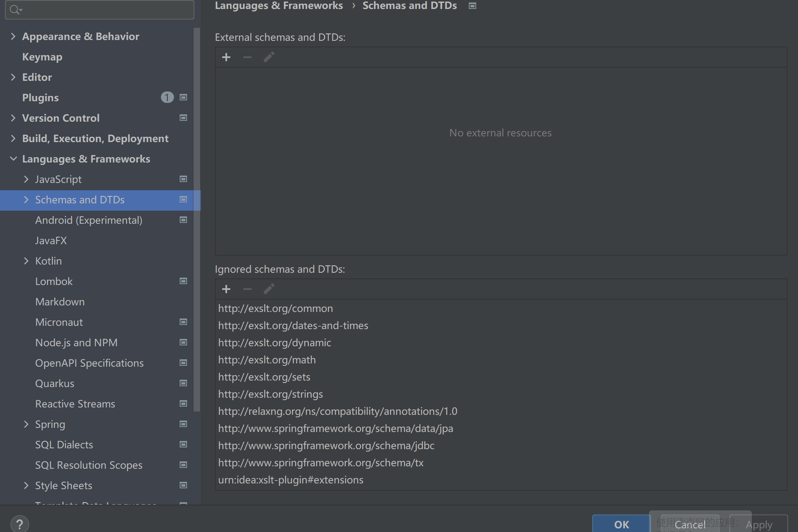This screenshot has height=532, width=798.
Task: Expand the Kotlin tree node
Action: tap(26, 261)
